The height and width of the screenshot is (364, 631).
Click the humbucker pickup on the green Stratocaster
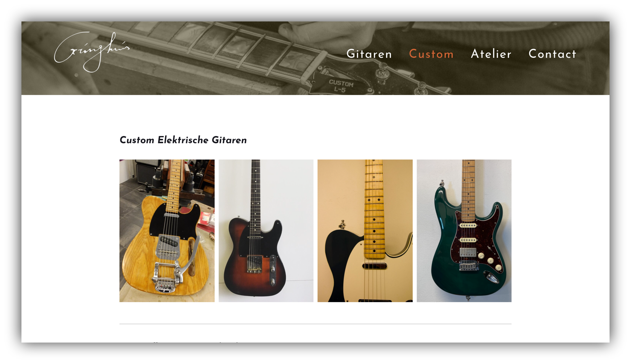[x=467, y=252]
